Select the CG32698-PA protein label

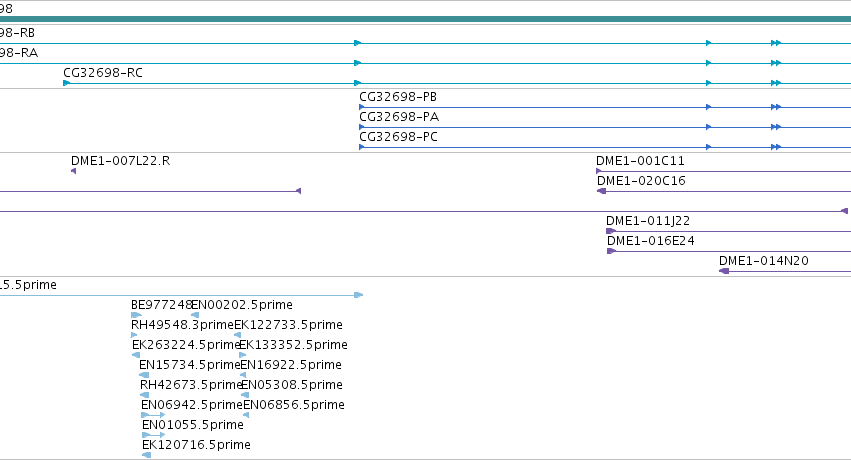399,117
